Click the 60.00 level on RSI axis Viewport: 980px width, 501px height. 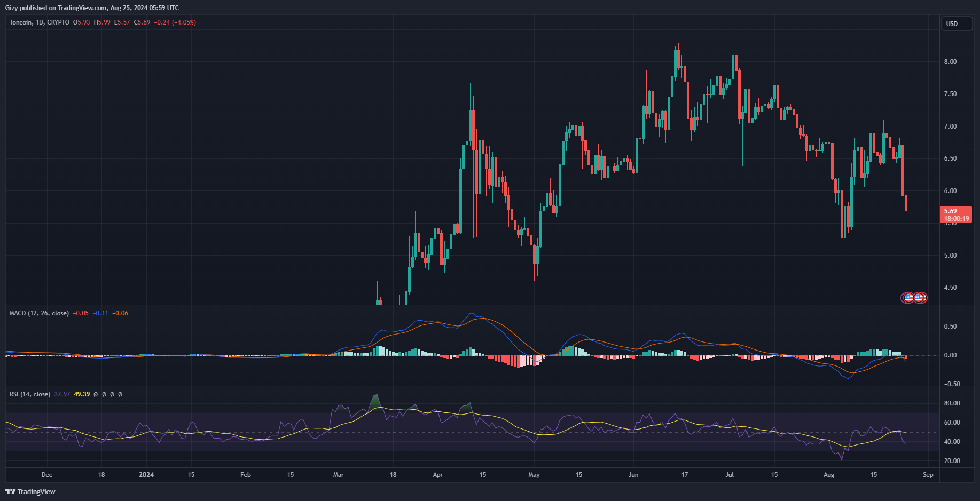952,423
